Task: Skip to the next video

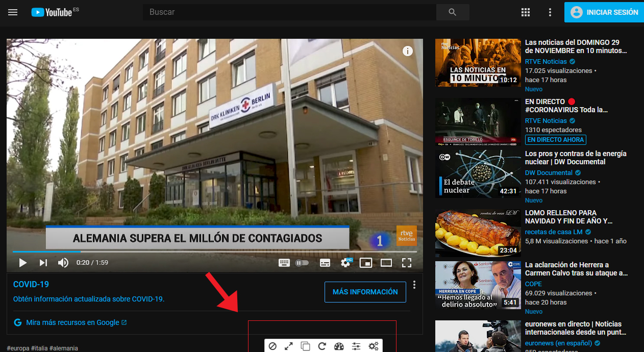Action: [x=43, y=263]
